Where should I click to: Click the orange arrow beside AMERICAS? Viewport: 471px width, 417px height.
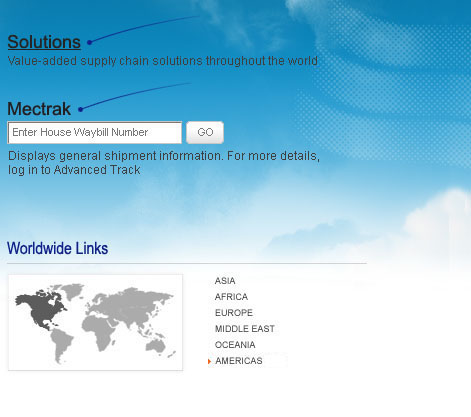[209, 361]
